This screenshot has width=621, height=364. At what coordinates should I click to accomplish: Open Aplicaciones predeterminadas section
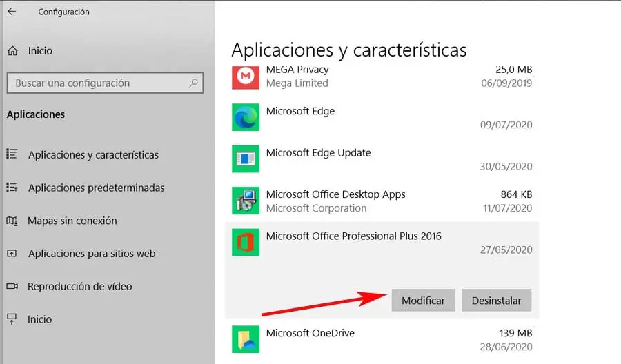coord(96,188)
